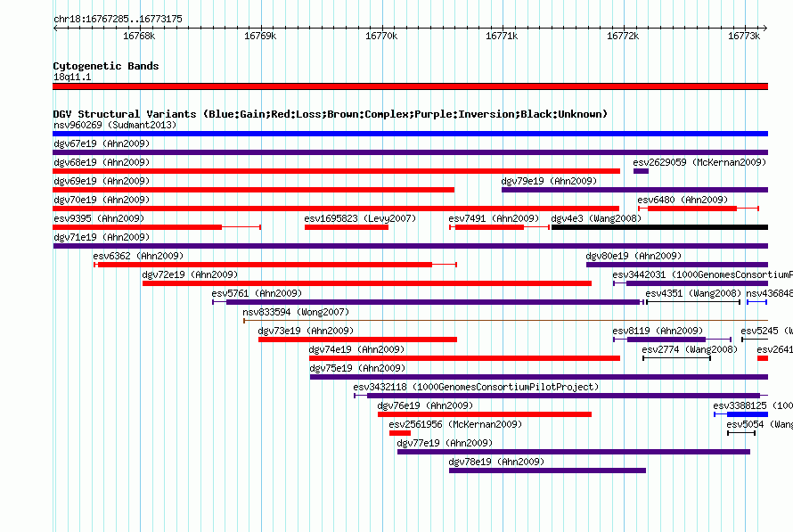The width and height of the screenshot is (793, 532).
Task: Click the ruler's left-end arrow
Action: tap(55, 28)
